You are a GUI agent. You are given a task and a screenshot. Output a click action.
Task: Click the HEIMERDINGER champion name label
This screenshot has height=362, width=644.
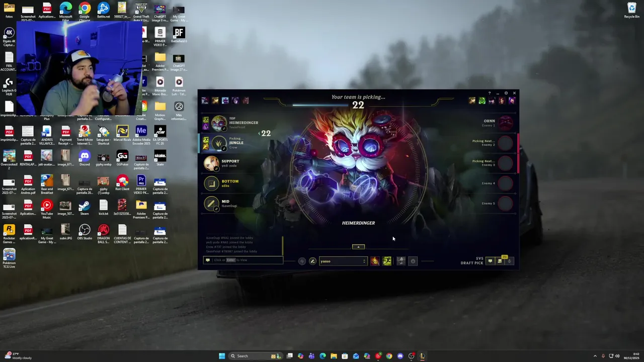tap(358, 223)
